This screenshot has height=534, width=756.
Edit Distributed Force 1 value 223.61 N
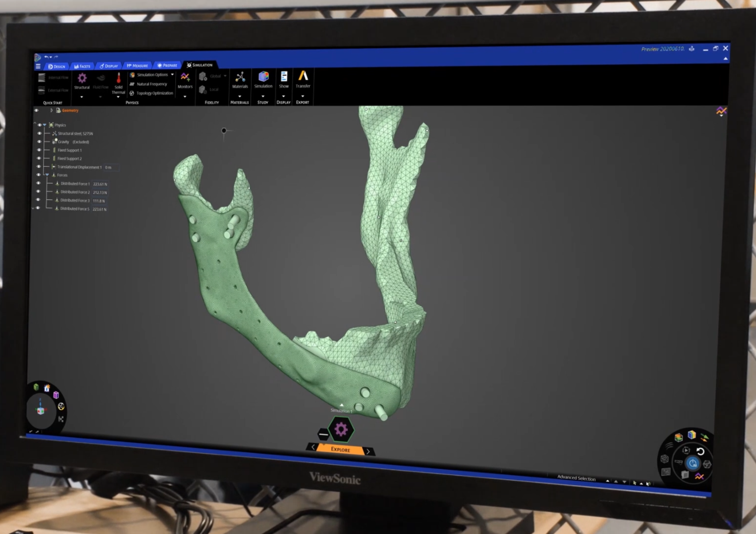(x=100, y=184)
